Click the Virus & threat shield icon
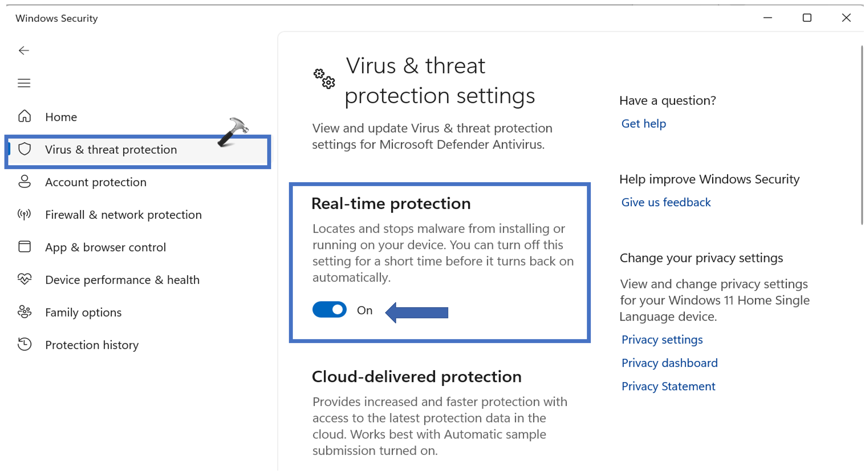The height and width of the screenshot is (475, 868). (25, 149)
